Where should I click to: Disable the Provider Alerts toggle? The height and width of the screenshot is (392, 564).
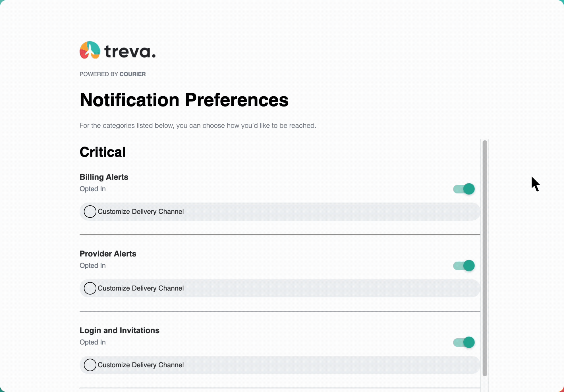tap(464, 266)
